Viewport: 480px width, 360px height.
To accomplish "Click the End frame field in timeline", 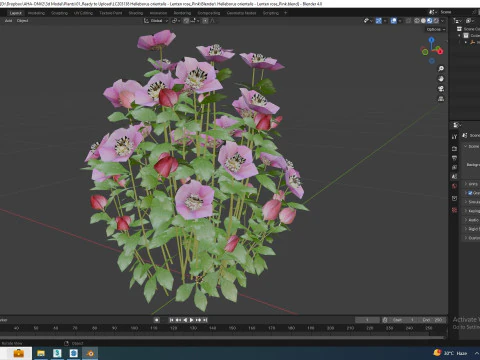I will click(x=432, y=320).
